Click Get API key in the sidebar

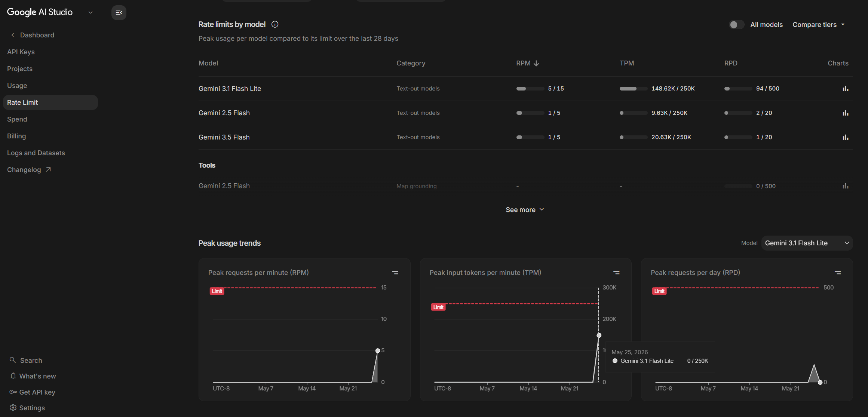[33, 392]
